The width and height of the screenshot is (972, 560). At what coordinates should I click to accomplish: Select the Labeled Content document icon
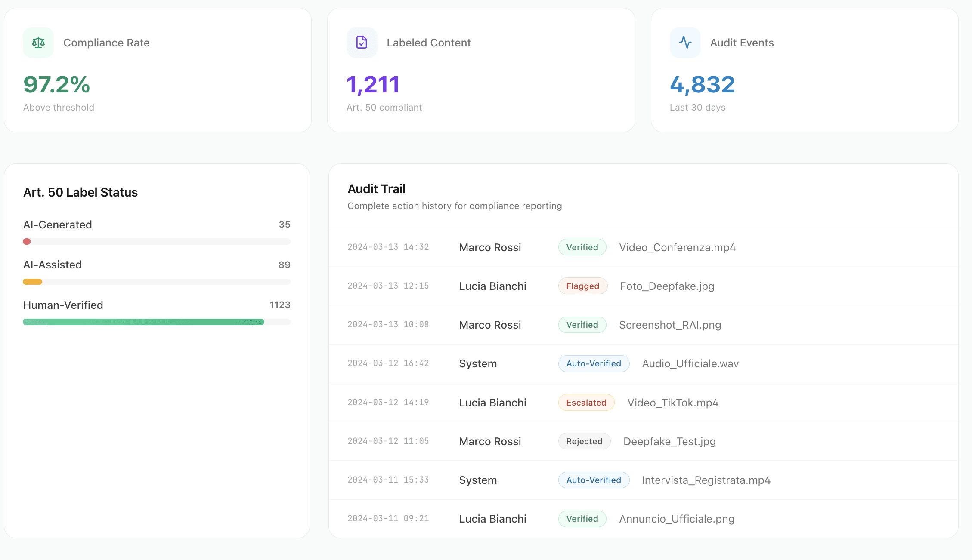tap(362, 43)
